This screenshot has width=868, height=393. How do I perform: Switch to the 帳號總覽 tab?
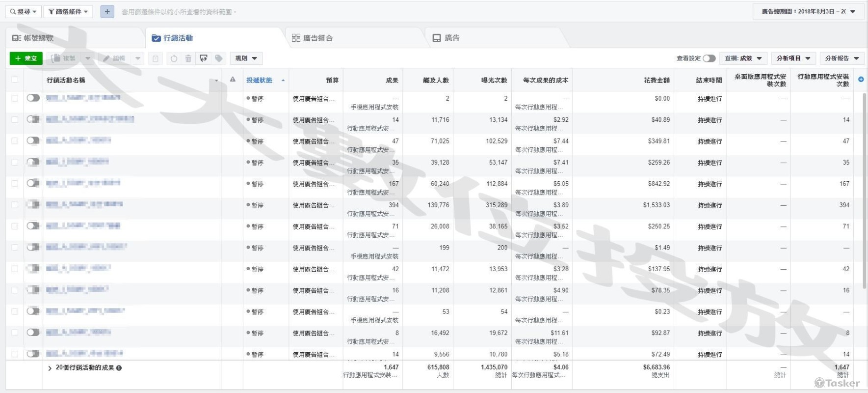pos(33,38)
